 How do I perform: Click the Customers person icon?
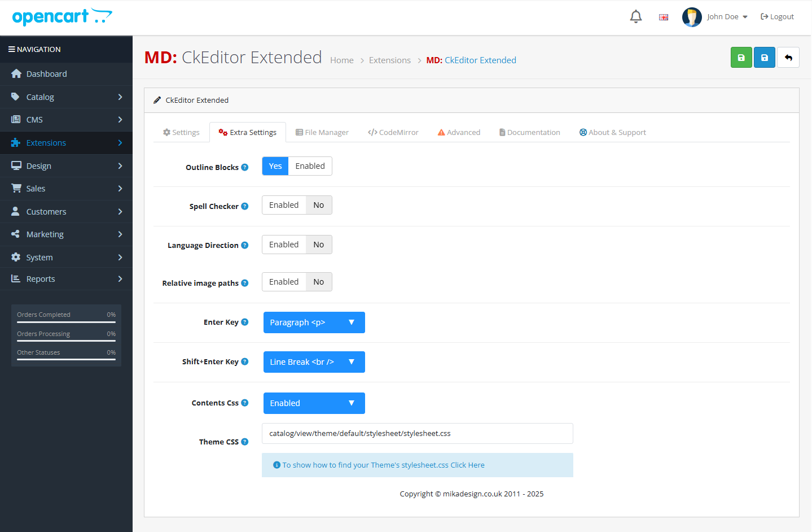point(15,211)
